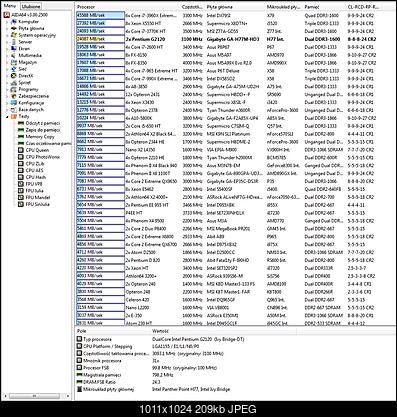Click the AIDA64 root node icon
This screenshot has height=417, width=397.
click(x=6, y=15)
